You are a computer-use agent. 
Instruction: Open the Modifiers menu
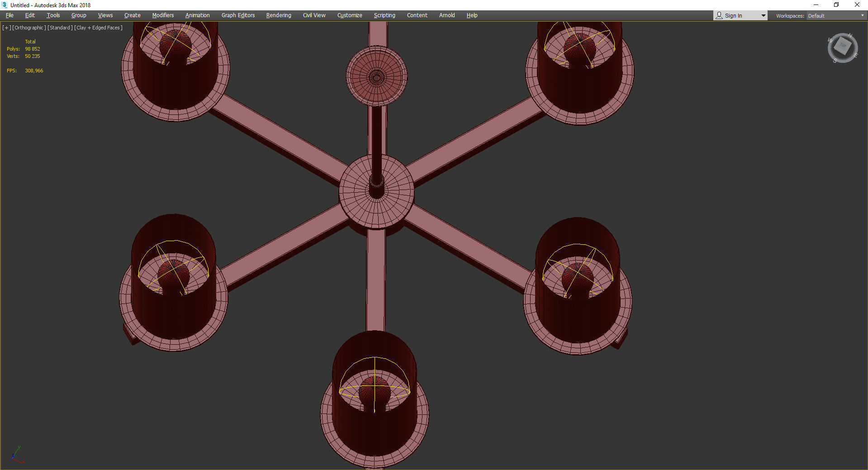click(163, 15)
